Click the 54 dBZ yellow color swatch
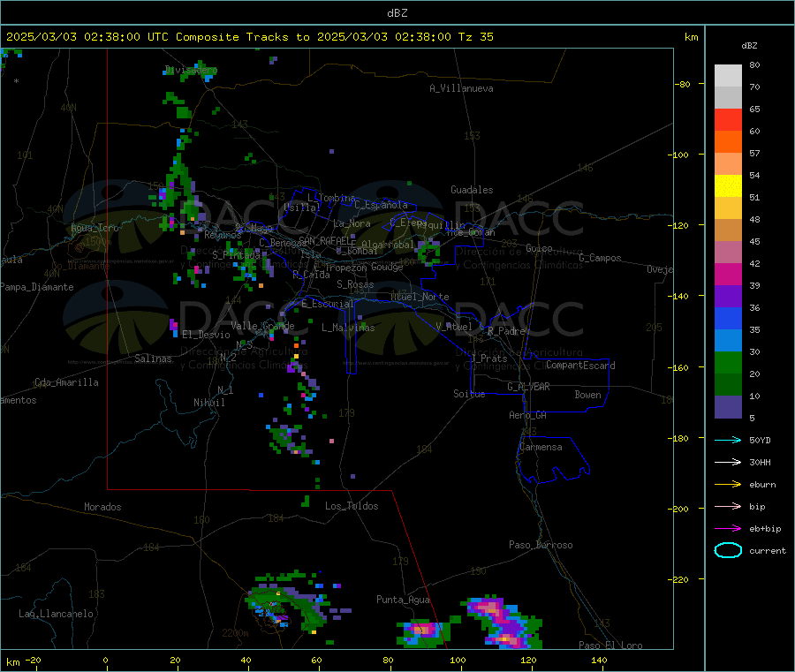The width and height of the screenshot is (795, 672). coord(728,186)
